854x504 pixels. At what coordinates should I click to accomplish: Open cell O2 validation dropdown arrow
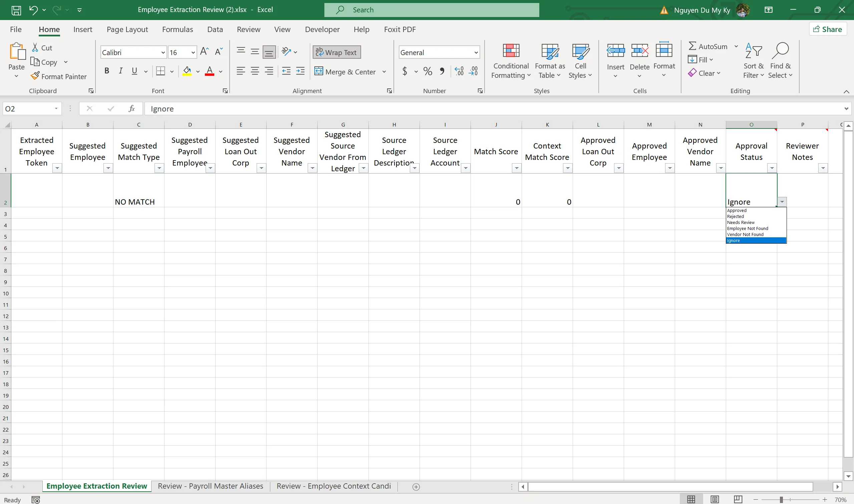pos(782,202)
